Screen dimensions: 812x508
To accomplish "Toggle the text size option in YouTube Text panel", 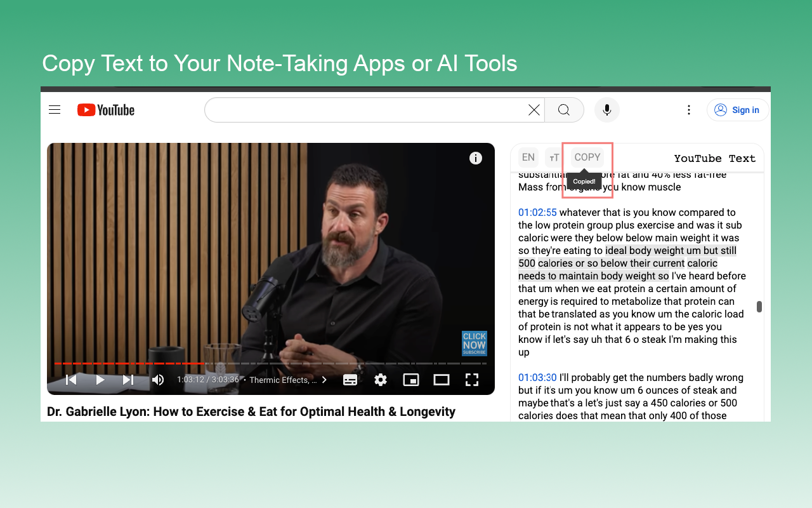I will [553, 157].
